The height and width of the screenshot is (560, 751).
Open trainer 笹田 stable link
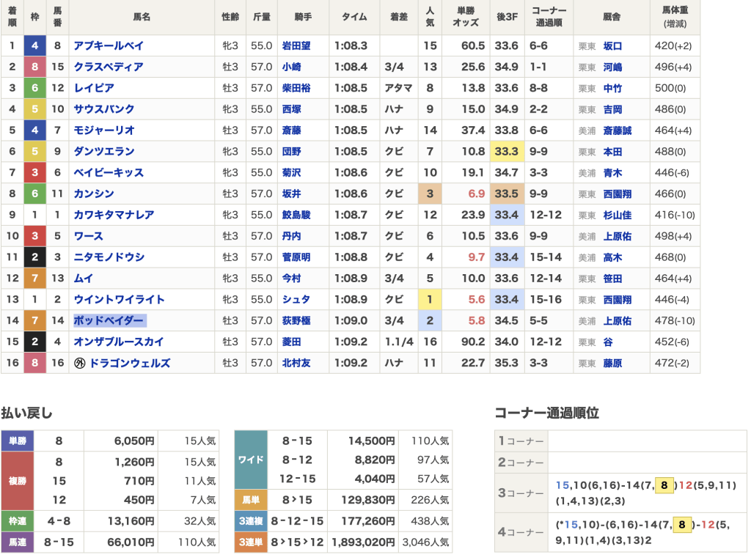[x=612, y=278]
